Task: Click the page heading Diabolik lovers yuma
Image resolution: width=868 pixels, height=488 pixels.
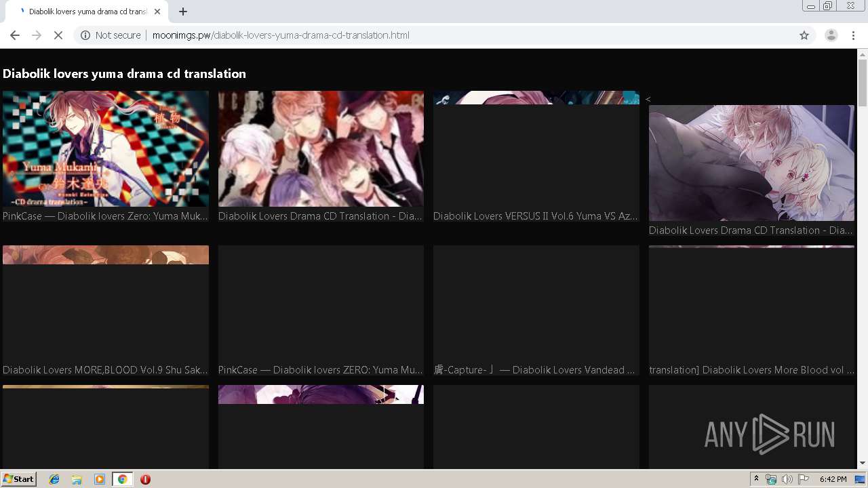Action: coord(124,73)
